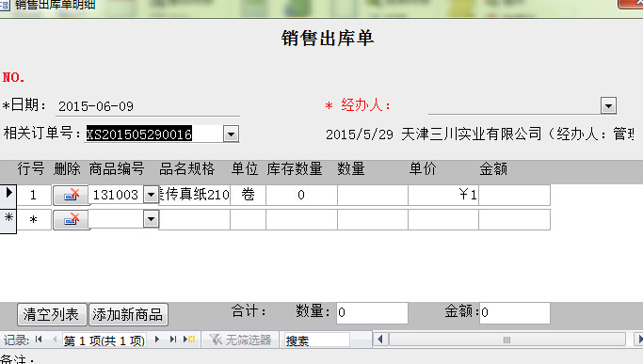
Task: Click the 单价 column header
Action: tap(423, 169)
